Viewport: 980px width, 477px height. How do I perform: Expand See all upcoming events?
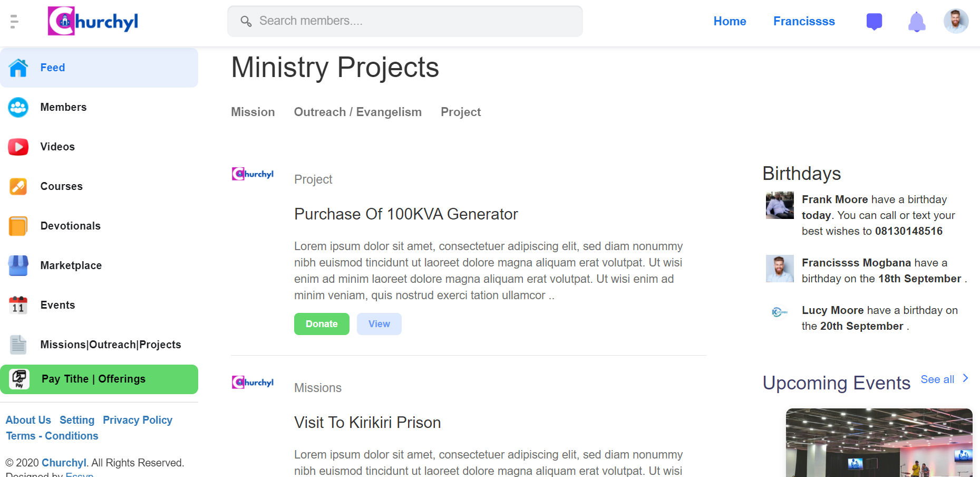(944, 379)
